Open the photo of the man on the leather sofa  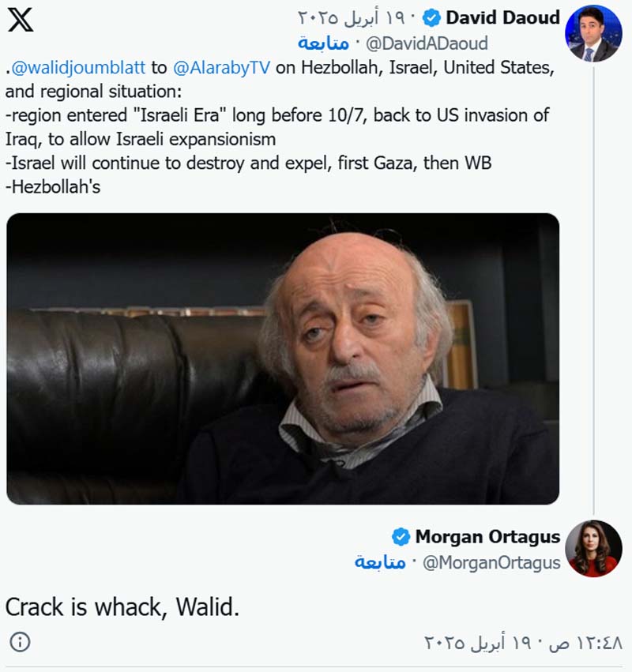point(283,359)
